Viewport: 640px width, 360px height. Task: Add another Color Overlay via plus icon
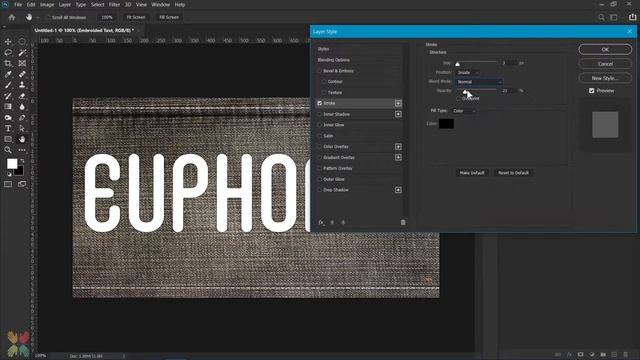398,147
